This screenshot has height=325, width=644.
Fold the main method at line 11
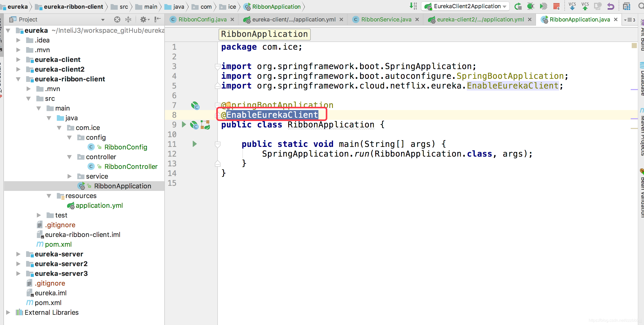pos(218,145)
